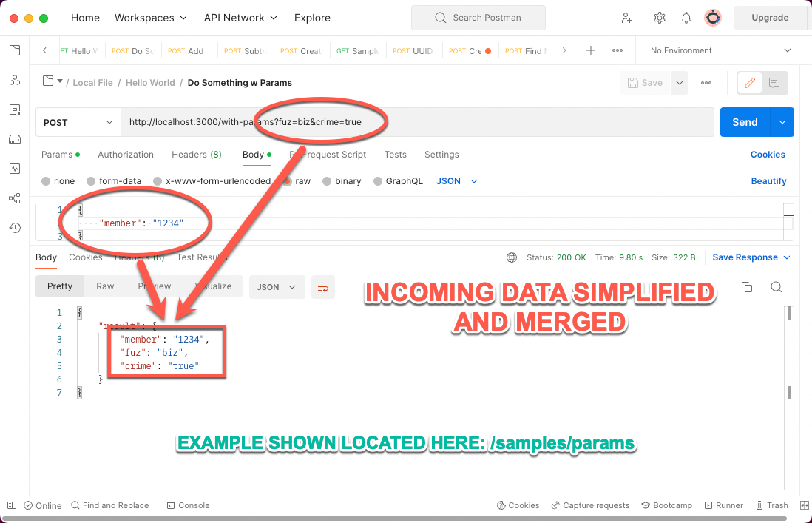
Task: Toggle sidebar icon in status bar
Action: 11,505
